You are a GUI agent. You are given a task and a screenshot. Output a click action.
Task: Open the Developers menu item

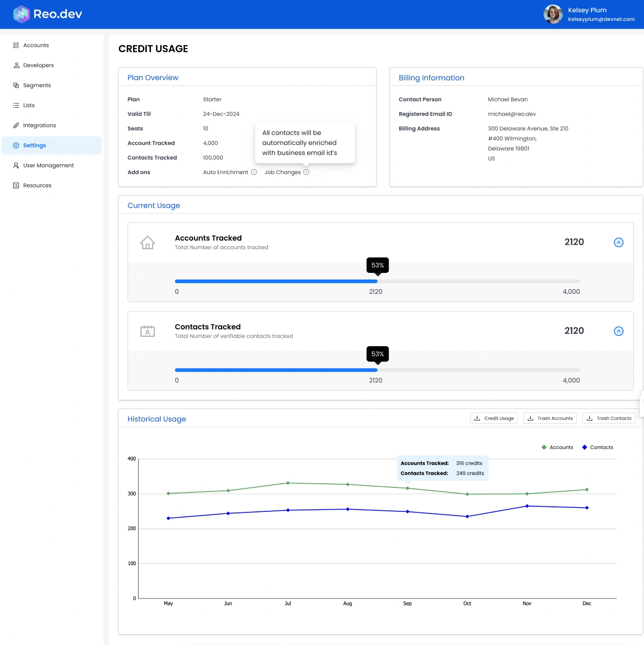pos(38,66)
